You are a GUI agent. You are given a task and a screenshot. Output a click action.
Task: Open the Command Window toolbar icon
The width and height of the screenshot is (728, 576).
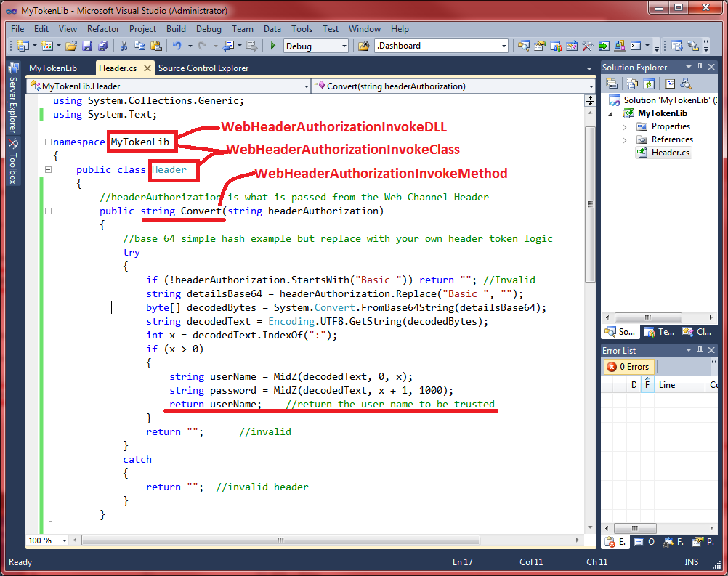(x=636, y=46)
